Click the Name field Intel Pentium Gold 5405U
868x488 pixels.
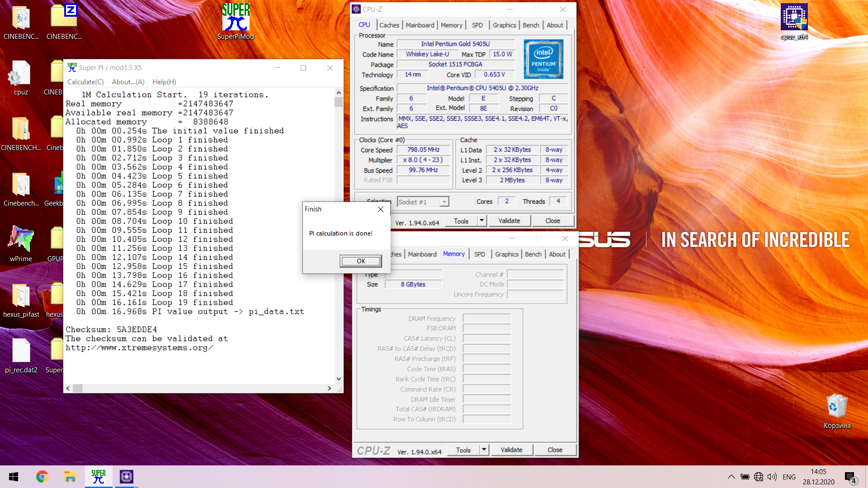pos(455,44)
